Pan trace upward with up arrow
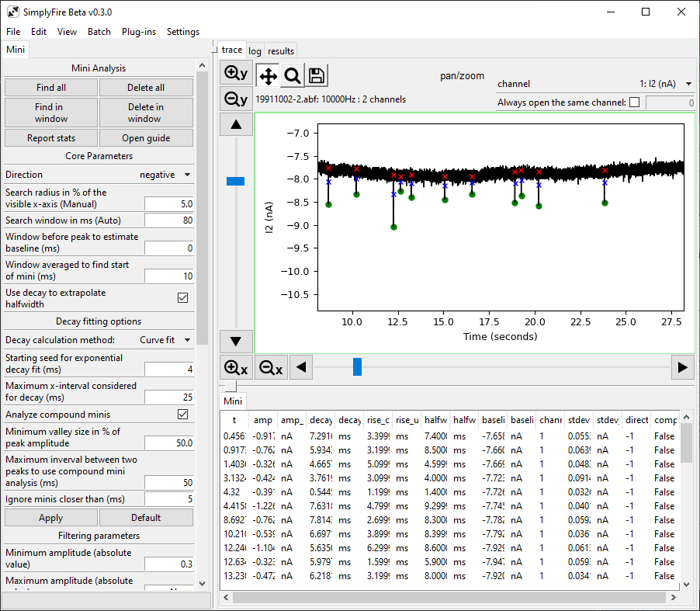This screenshot has width=700, height=611. coord(236,125)
